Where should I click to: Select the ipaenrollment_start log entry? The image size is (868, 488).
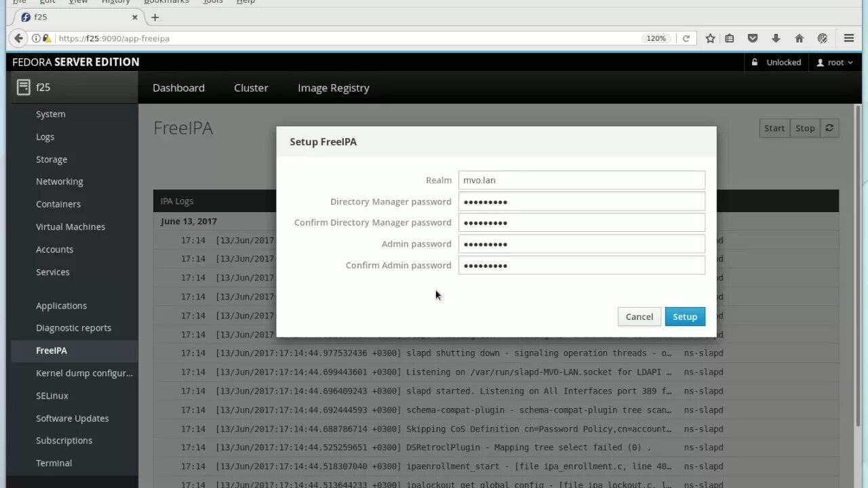tap(496, 466)
